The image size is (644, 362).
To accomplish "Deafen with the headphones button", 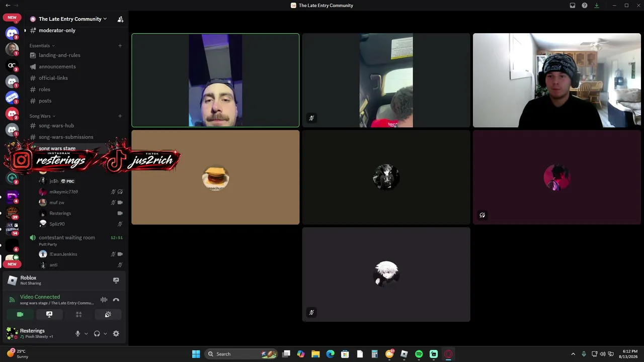I will pyautogui.click(x=97, y=333).
